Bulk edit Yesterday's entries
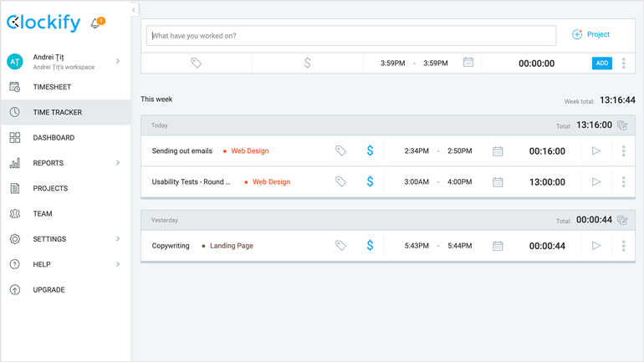Image resolution: width=644 pixels, height=362 pixels. 622,220
